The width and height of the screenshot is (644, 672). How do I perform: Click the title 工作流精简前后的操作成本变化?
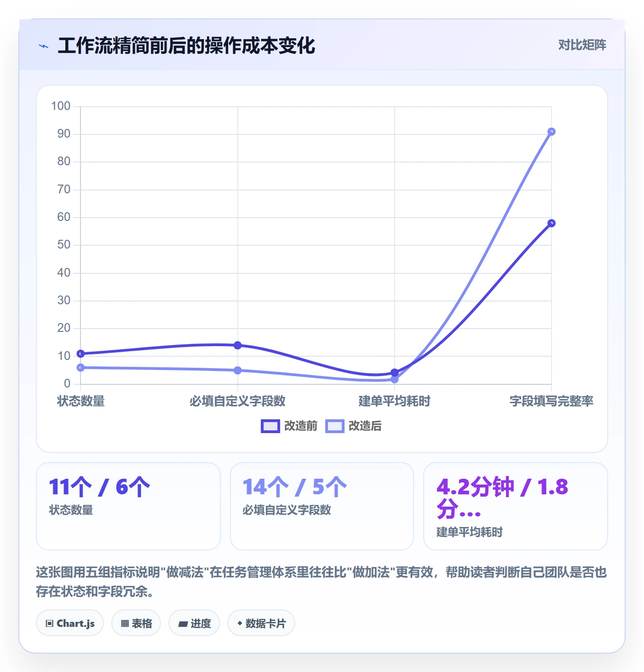186,46
